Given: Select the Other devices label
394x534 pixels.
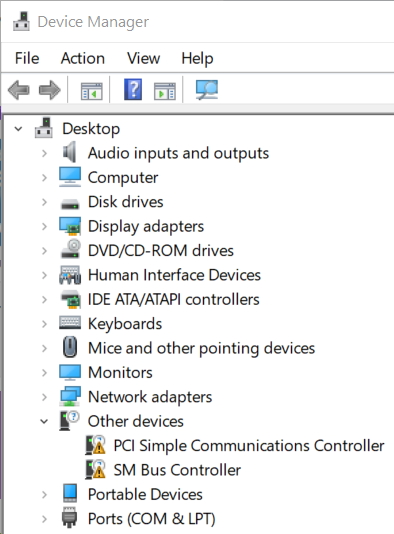Looking at the screenshot, I should (136, 421).
